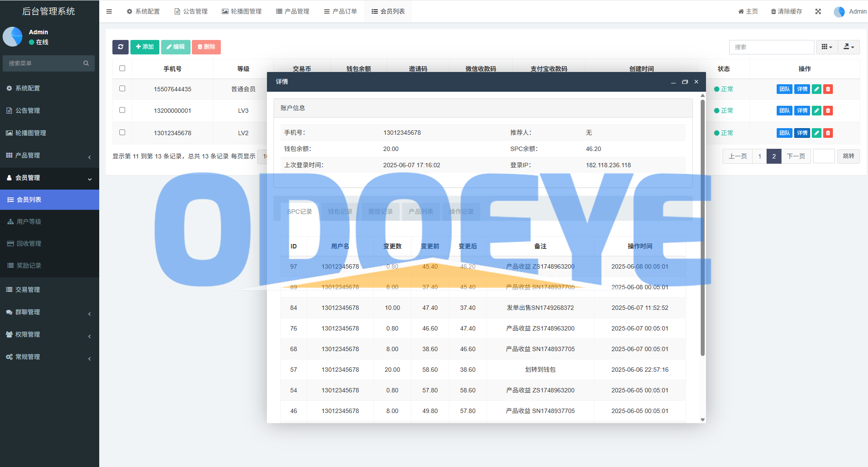868x467 pixels.
Task: Click the table 搜索 input field
Action: pyautogui.click(x=771, y=47)
